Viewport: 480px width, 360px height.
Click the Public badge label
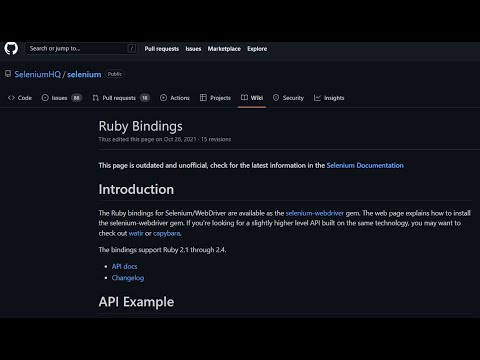(x=115, y=74)
